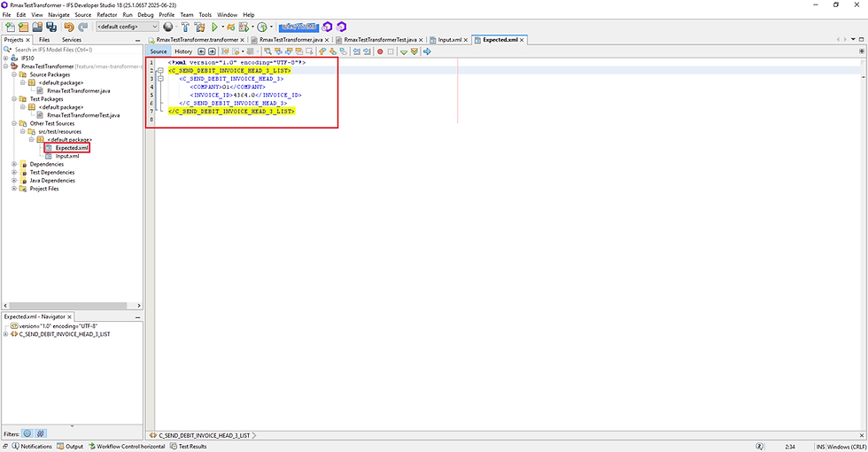
Task: Switch editor to Source view
Action: [x=159, y=51]
